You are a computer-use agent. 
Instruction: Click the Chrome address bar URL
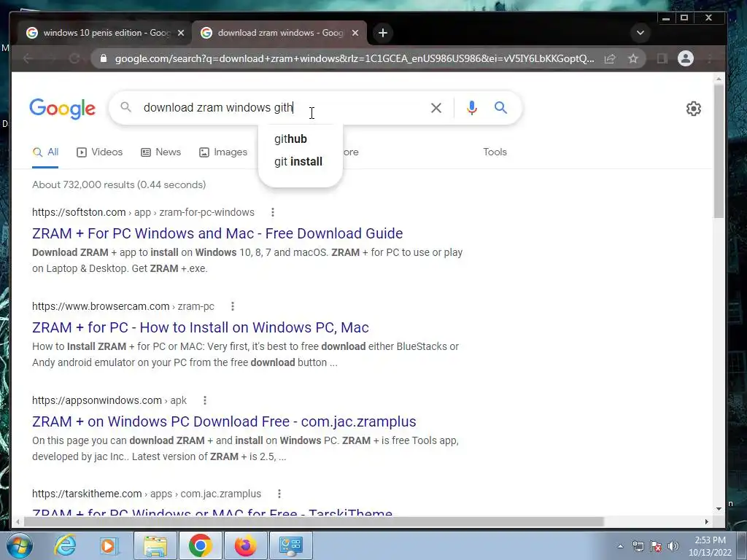point(355,58)
